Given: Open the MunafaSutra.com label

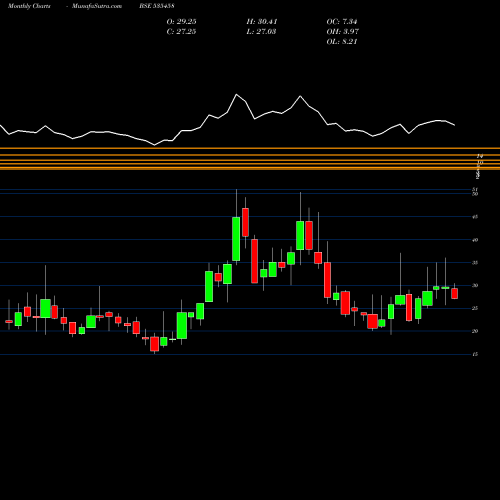Looking at the screenshot, I should click(x=97, y=6).
